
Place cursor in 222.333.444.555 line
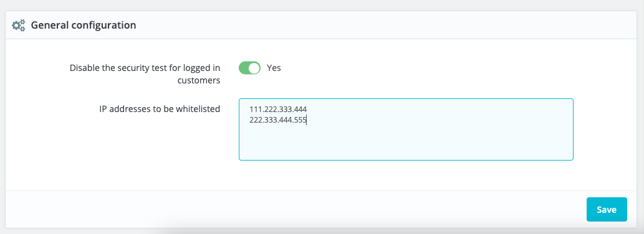coord(278,120)
